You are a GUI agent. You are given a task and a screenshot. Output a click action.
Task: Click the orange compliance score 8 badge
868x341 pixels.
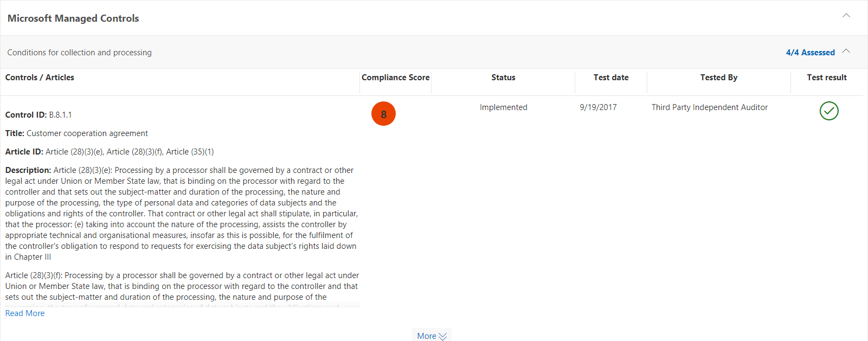pyautogui.click(x=383, y=114)
